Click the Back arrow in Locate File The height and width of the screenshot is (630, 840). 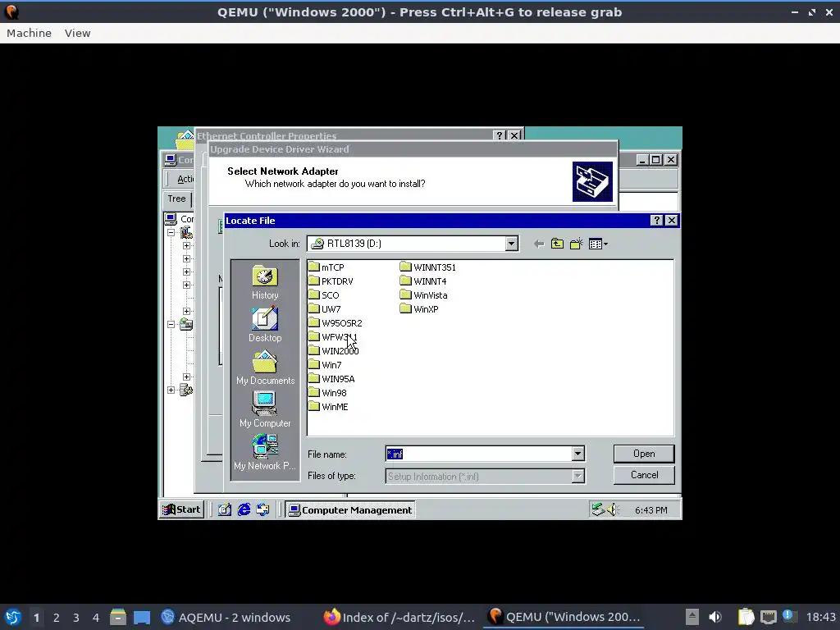point(539,244)
